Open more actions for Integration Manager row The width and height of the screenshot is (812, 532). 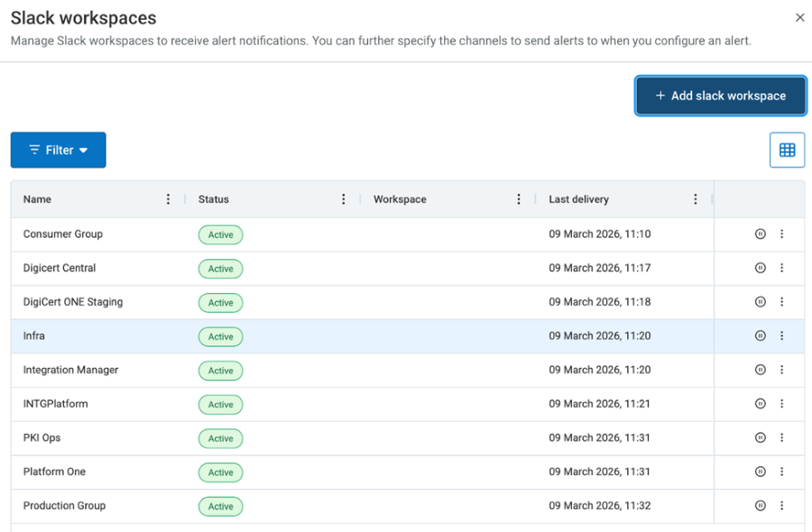click(x=781, y=370)
